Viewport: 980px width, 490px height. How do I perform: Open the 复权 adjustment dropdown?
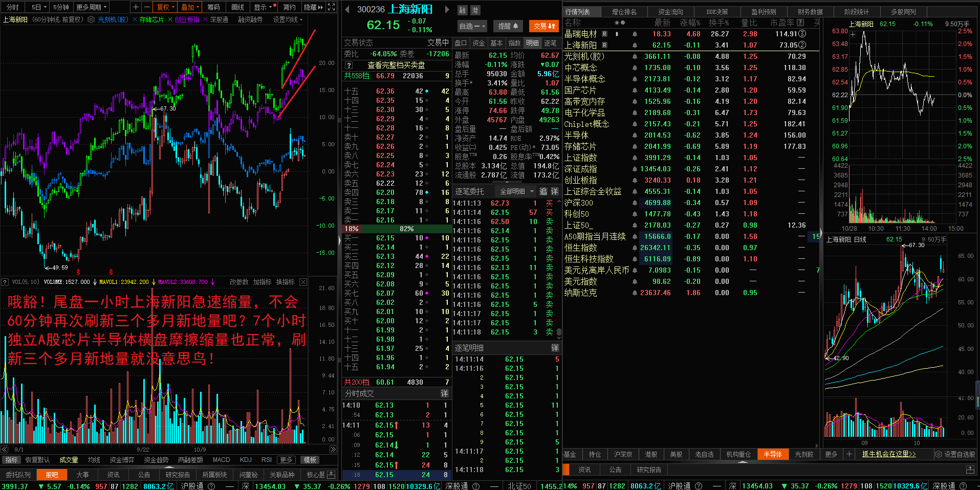coord(165,7)
